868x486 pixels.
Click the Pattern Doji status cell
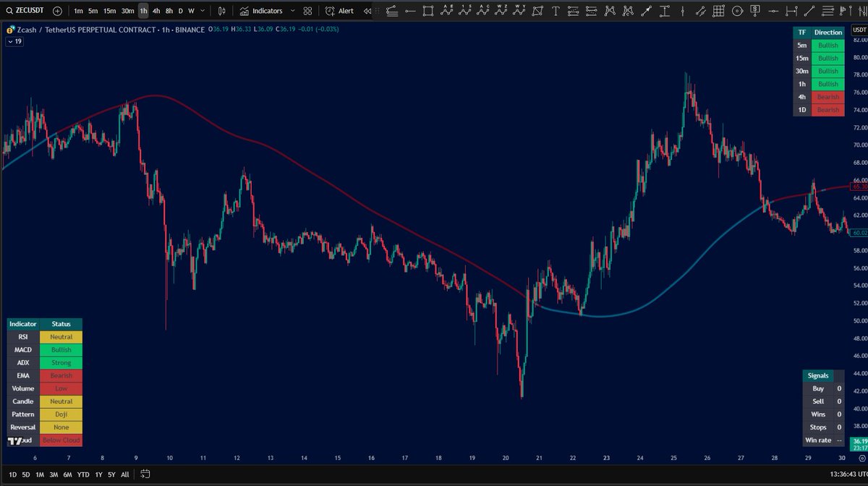pos(61,414)
